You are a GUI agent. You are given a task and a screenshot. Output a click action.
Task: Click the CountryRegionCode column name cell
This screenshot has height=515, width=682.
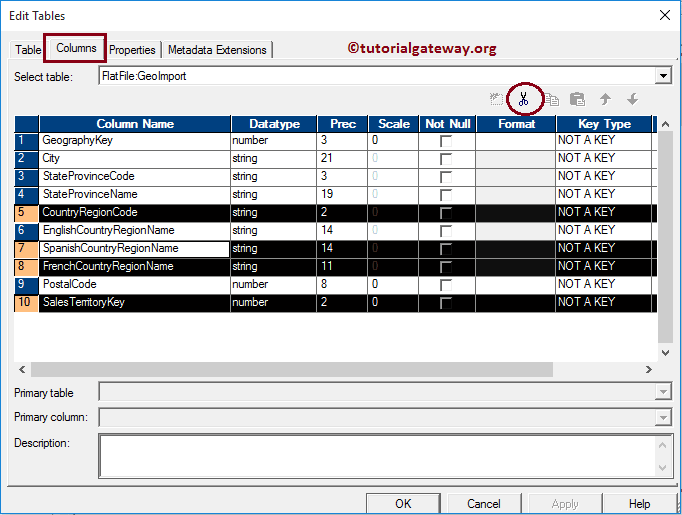(x=135, y=213)
